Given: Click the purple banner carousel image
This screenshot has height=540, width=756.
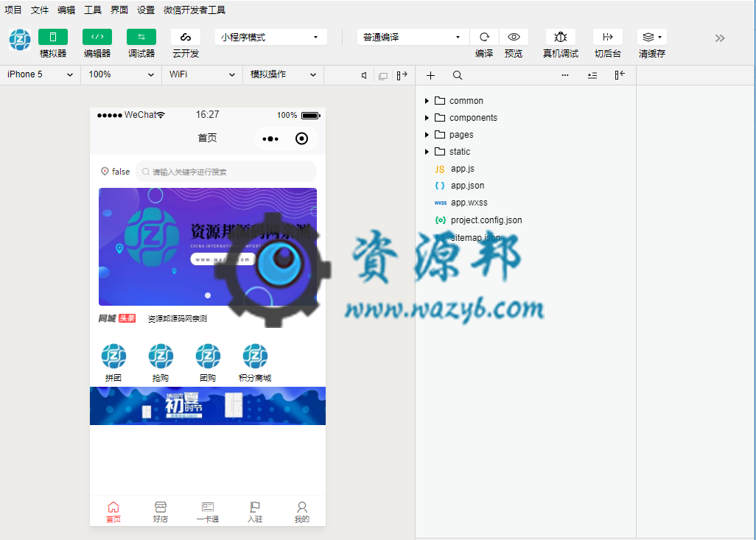Looking at the screenshot, I should point(208,246).
